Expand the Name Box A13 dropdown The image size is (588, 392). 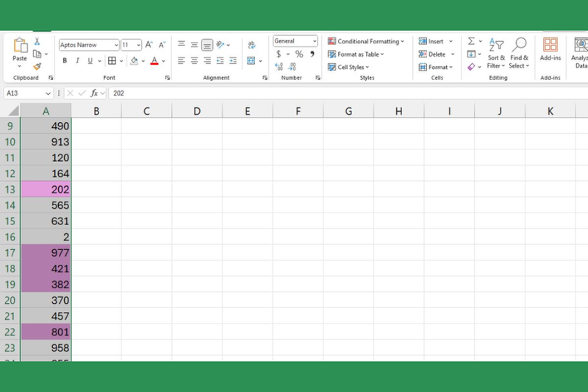click(48, 93)
